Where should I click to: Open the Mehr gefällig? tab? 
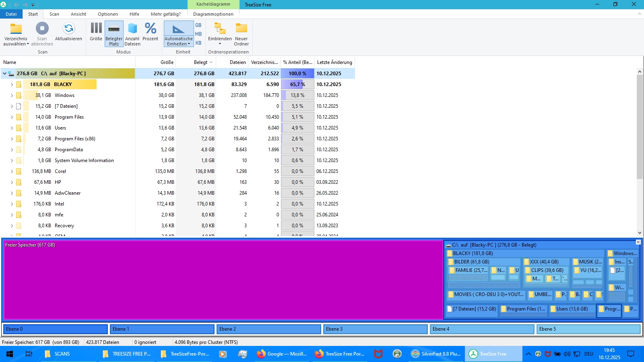point(166,14)
